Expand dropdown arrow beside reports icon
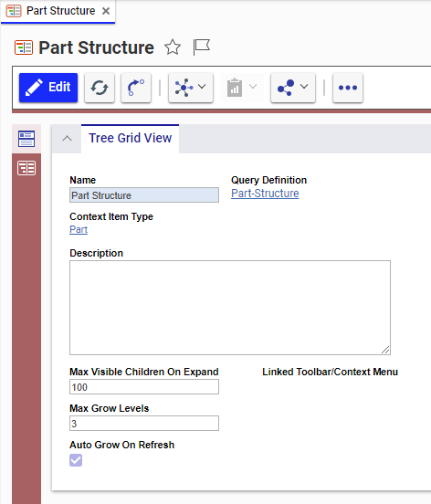431x504 pixels. [253, 87]
